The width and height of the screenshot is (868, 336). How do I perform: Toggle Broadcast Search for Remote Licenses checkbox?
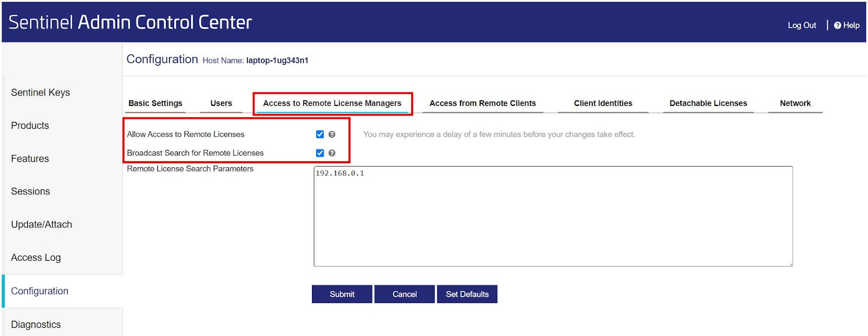point(320,153)
